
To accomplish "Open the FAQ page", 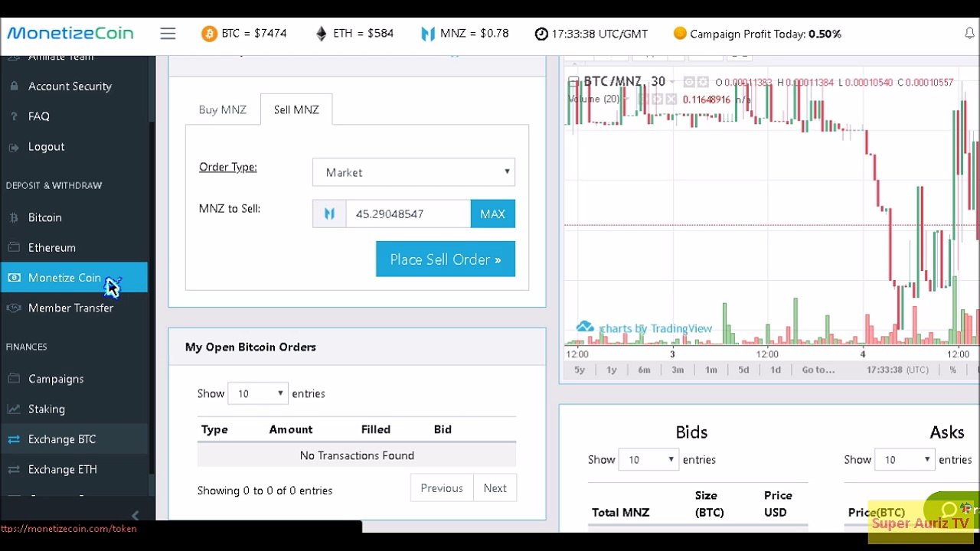I will pyautogui.click(x=39, y=116).
